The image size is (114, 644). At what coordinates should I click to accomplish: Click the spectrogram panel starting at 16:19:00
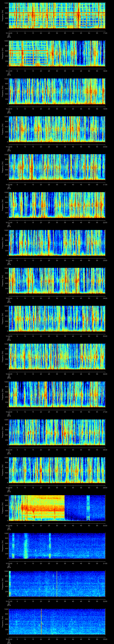(x=57, y=129)
